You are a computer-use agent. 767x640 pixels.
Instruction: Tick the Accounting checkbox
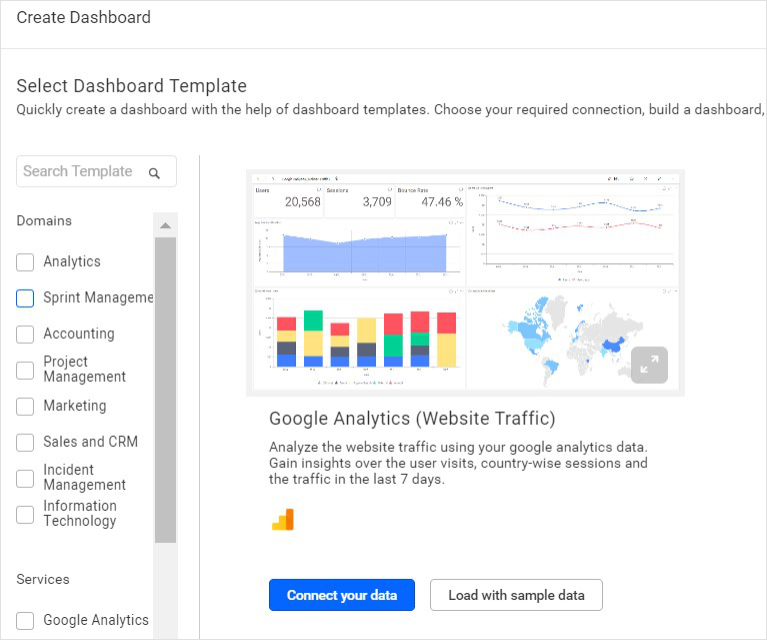coord(25,334)
